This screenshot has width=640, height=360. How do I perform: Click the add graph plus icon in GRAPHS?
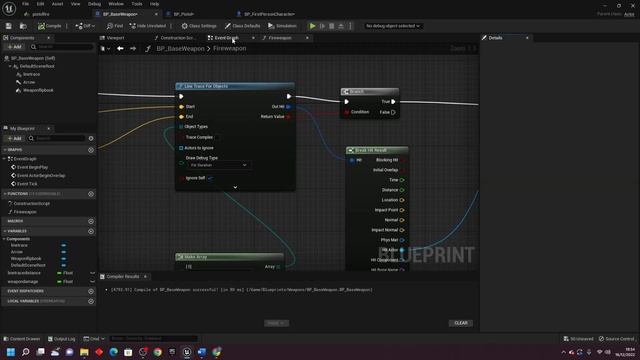(x=91, y=150)
